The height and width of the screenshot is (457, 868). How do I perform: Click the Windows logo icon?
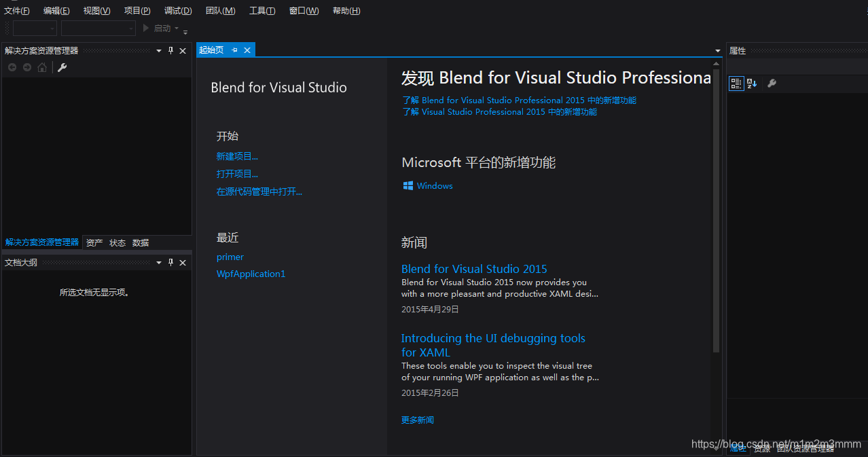408,185
